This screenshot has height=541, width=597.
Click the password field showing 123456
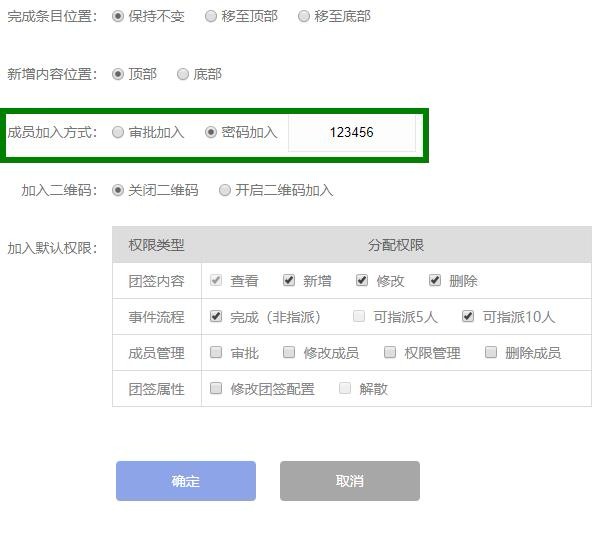click(x=351, y=133)
